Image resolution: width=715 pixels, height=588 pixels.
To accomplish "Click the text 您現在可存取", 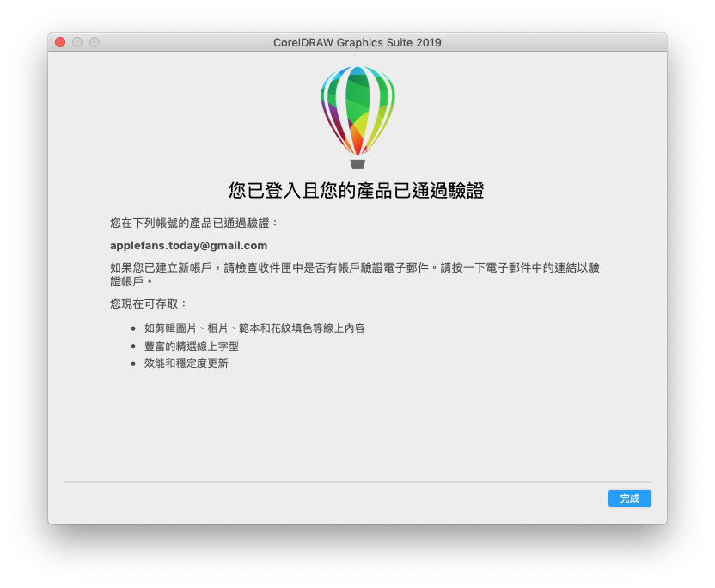I will tap(148, 303).
